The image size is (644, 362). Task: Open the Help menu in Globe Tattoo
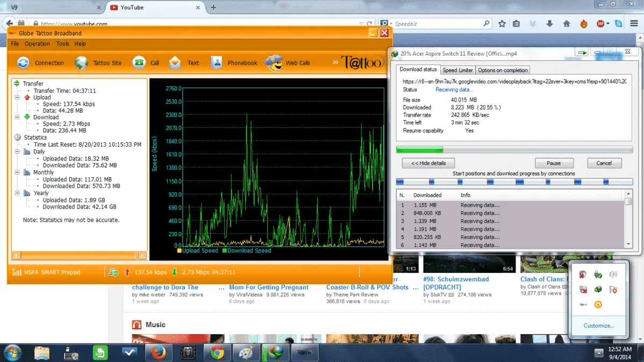click(x=80, y=44)
